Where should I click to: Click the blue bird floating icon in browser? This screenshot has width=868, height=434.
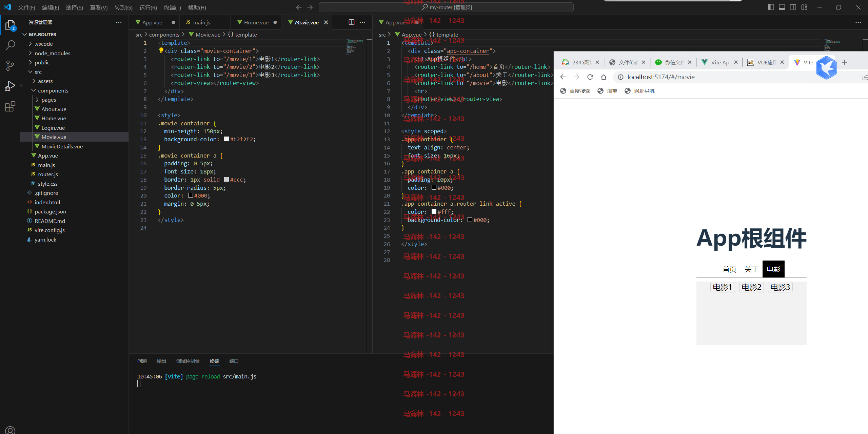point(826,68)
